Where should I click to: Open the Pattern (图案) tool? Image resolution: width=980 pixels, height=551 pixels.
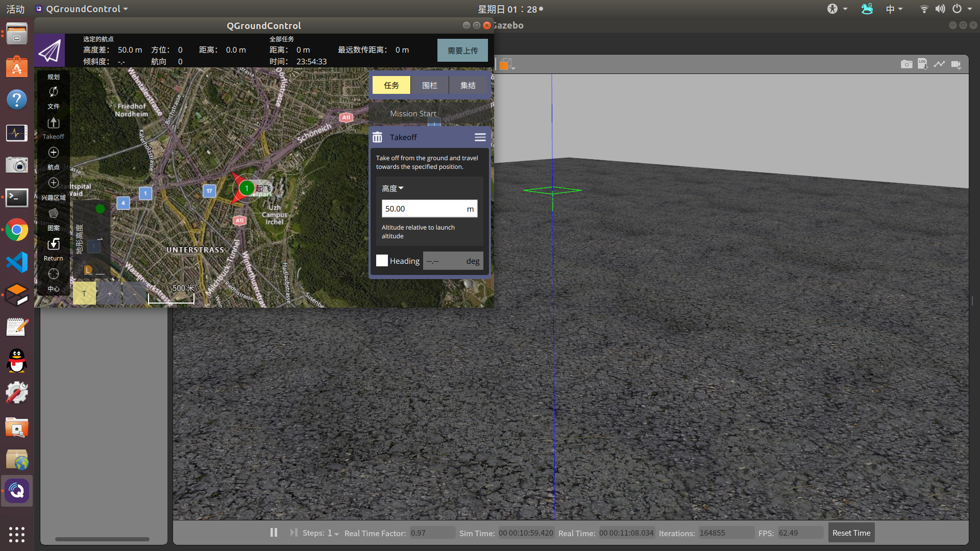pos(53,214)
